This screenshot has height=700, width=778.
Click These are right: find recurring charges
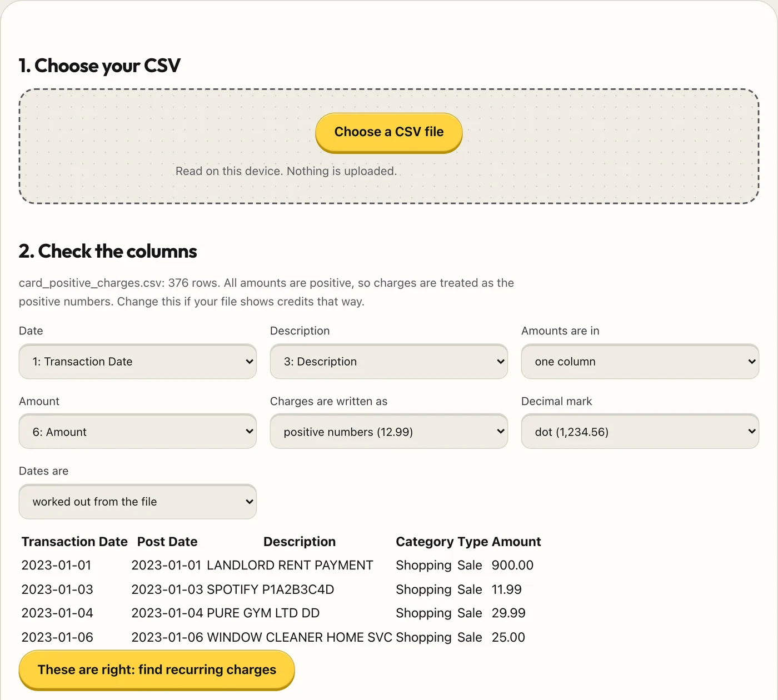coord(157,670)
